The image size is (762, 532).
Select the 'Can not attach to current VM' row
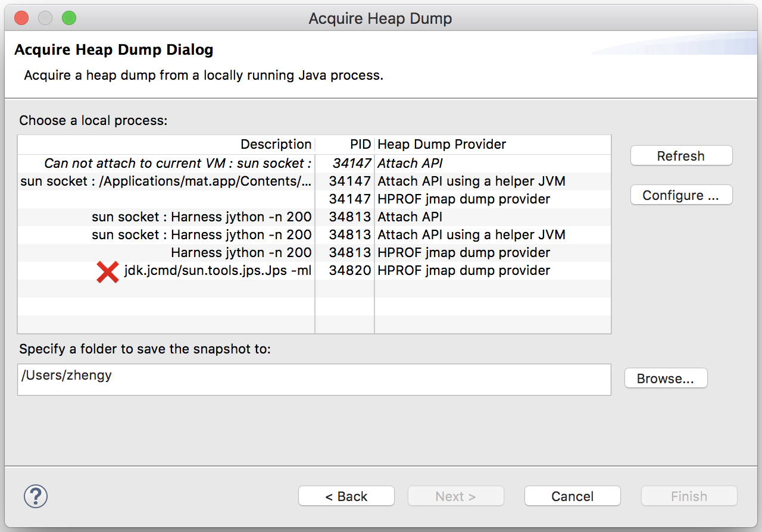click(x=177, y=163)
